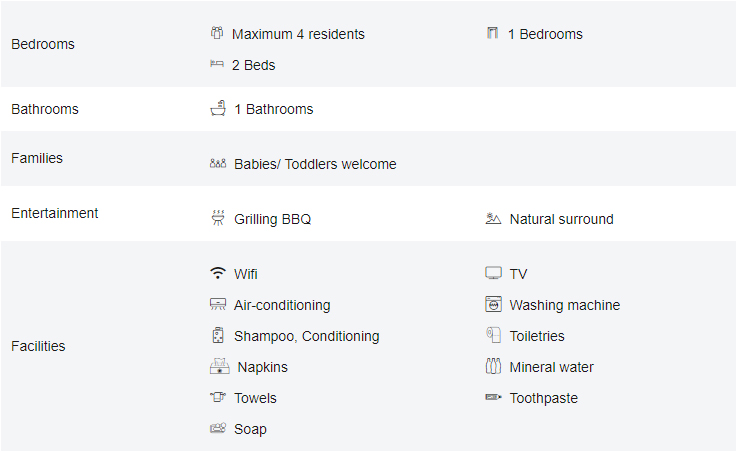Click the Maximum 4 residents label
This screenshot has width=736, height=452.
pos(298,34)
